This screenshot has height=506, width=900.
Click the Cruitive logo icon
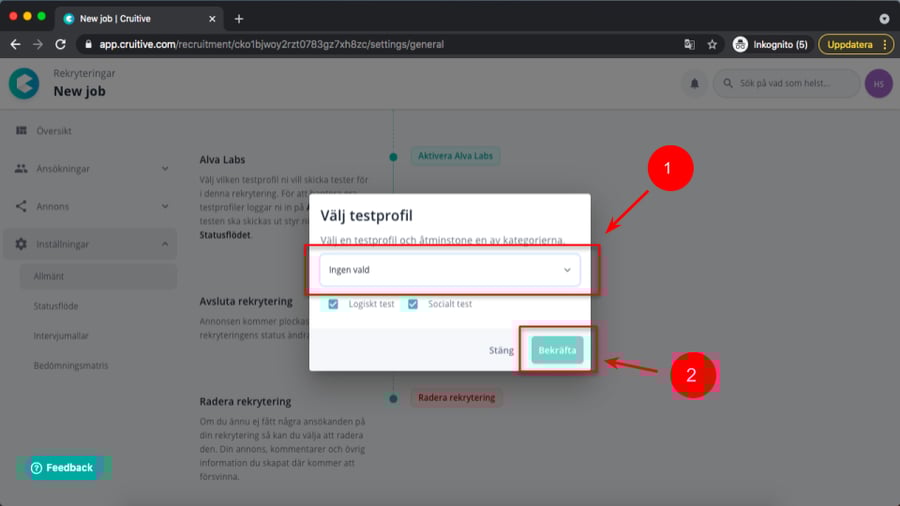point(24,84)
